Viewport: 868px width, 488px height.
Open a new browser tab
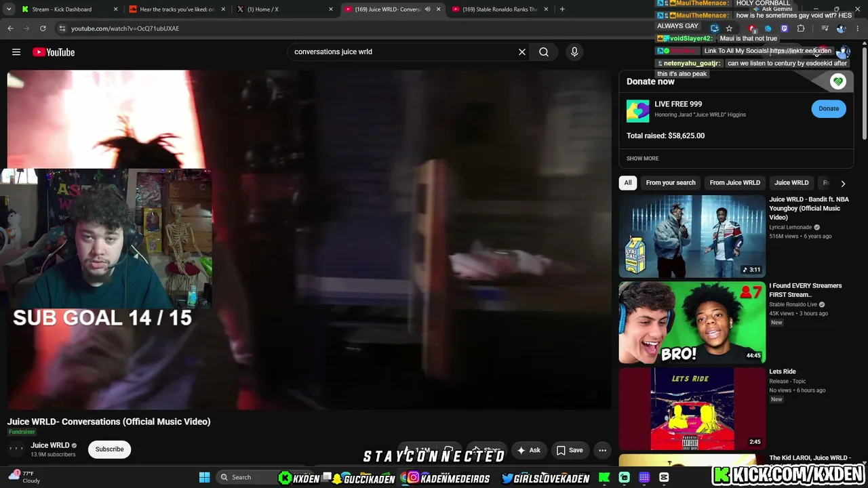(x=562, y=9)
